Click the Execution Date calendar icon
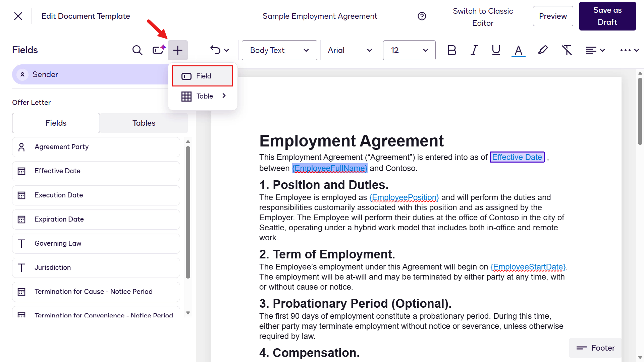 pos(21,195)
